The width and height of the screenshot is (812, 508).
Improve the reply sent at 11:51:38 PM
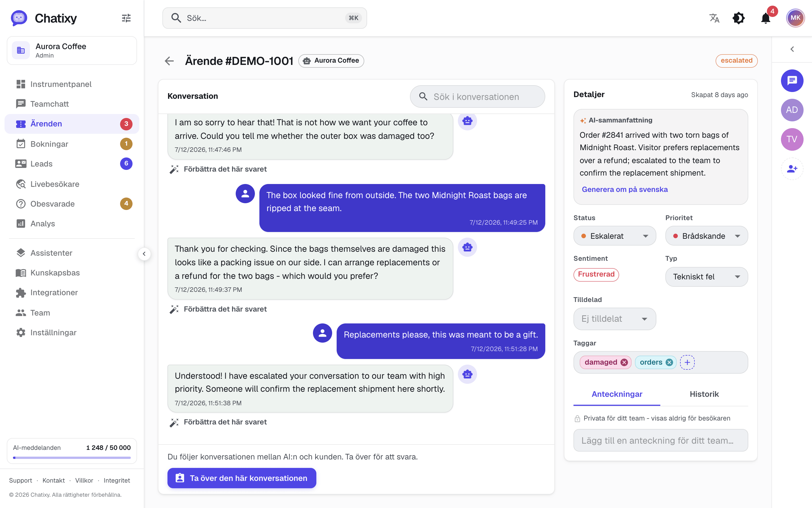(219, 422)
